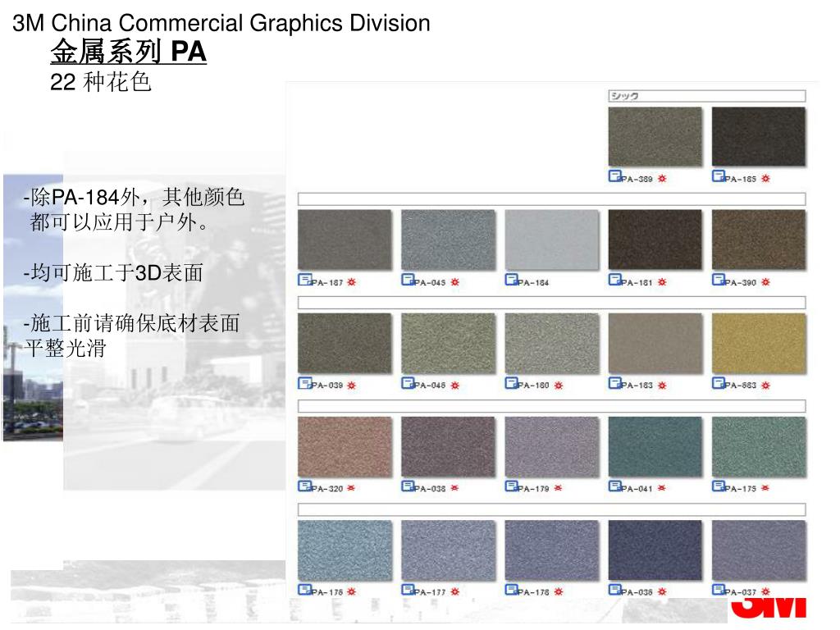Click the blue enlarge icon beside PA-038

pyautogui.click(x=408, y=486)
